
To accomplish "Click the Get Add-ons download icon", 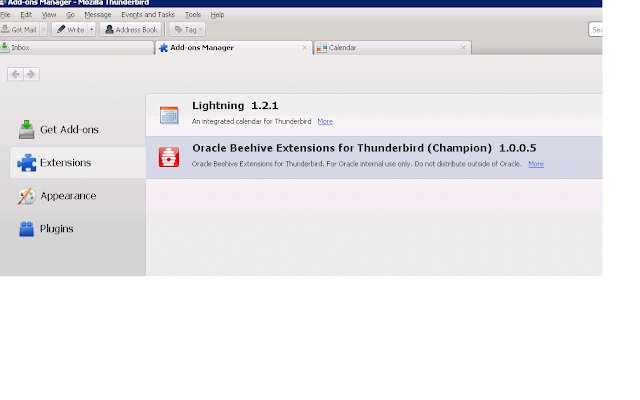I will (x=27, y=129).
